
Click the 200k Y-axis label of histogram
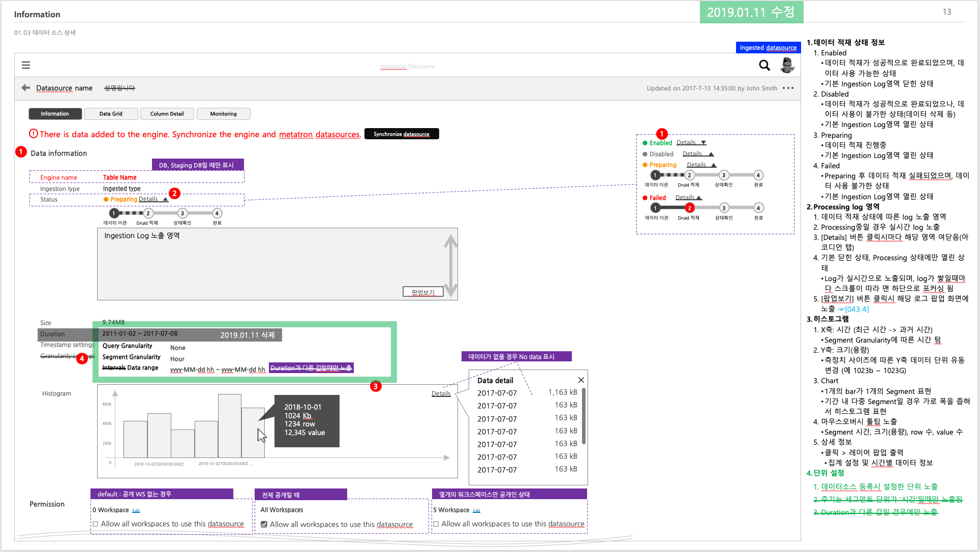point(107,443)
